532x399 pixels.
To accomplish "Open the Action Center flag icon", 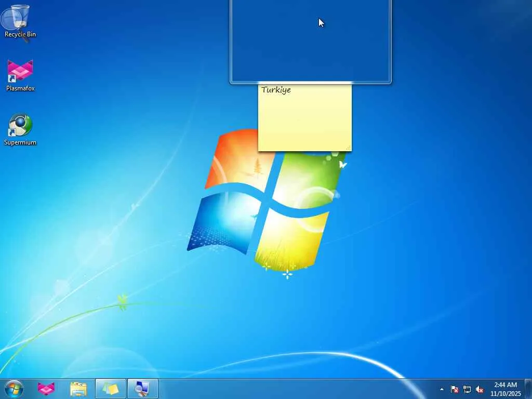I will (454, 389).
